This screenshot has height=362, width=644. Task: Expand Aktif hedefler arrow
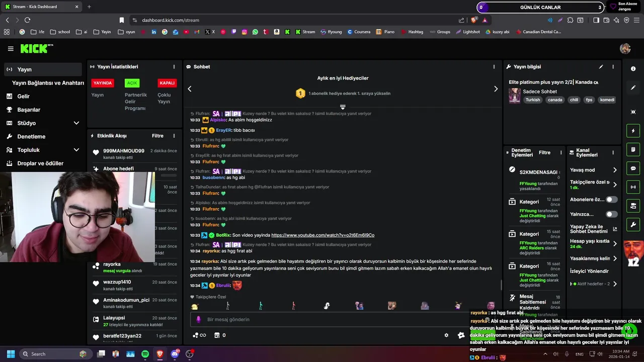pyautogui.click(x=615, y=284)
